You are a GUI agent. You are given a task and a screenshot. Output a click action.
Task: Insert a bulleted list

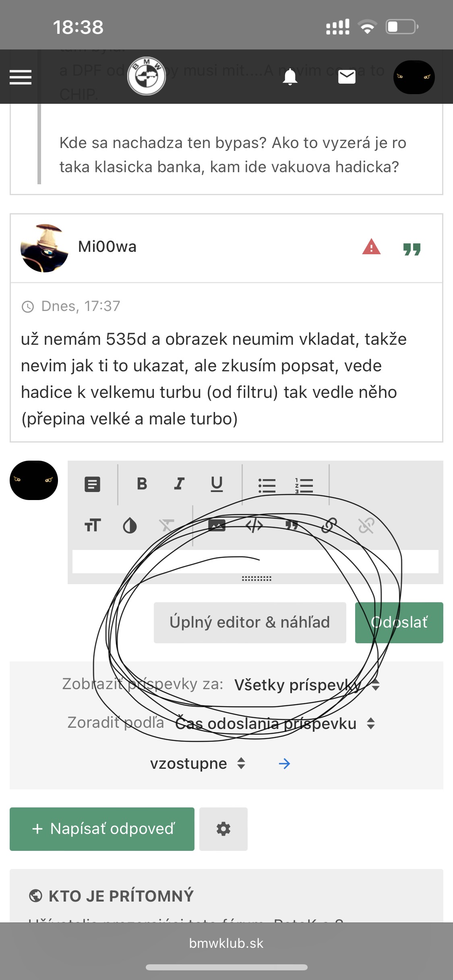tap(267, 485)
